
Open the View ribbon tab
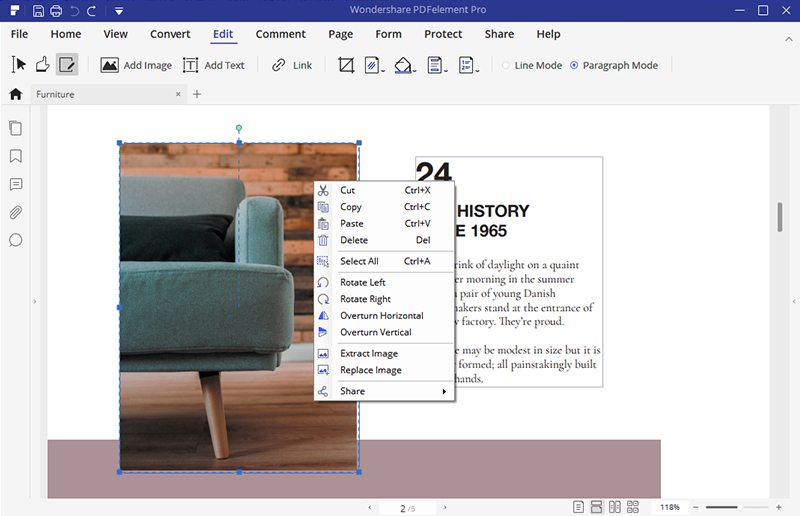(115, 34)
